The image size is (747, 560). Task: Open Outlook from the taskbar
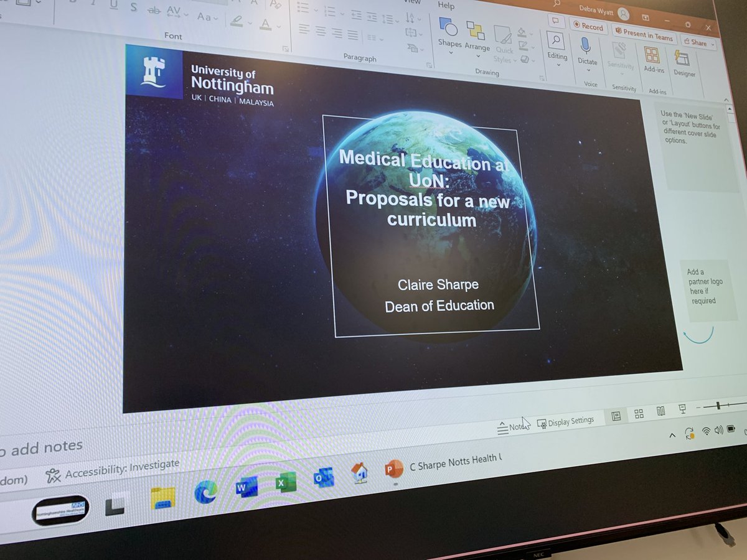pos(323,477)
